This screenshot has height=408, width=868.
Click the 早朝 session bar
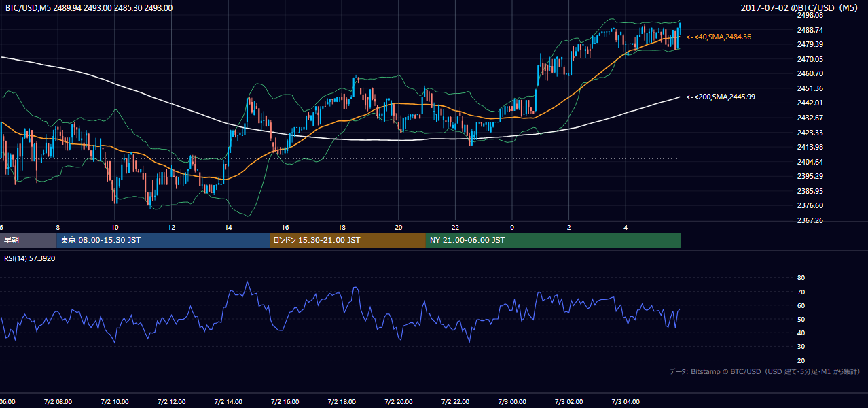pos(28,240)
